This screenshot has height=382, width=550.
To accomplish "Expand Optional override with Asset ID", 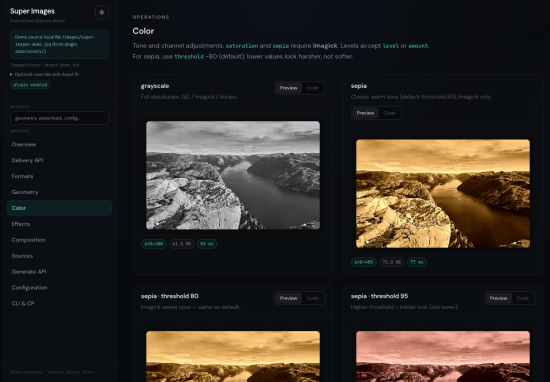I will (45, 74).
